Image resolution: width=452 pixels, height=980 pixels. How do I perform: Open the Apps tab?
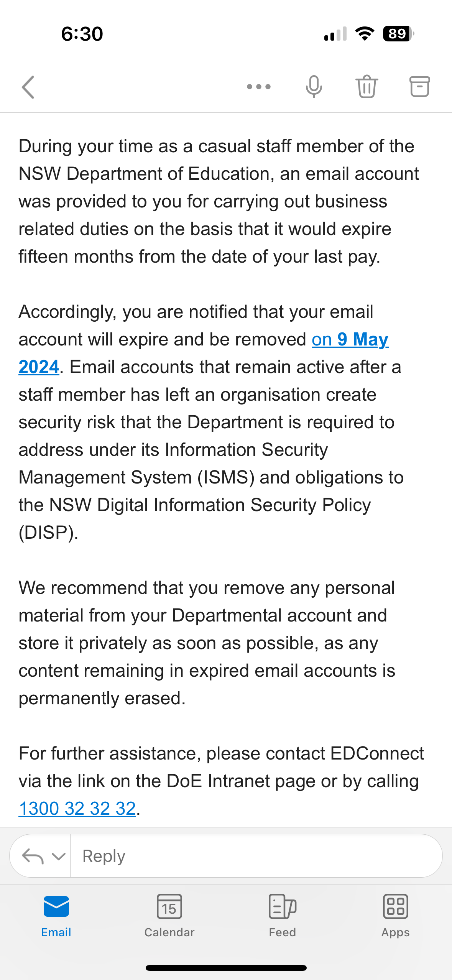point(395,915)
